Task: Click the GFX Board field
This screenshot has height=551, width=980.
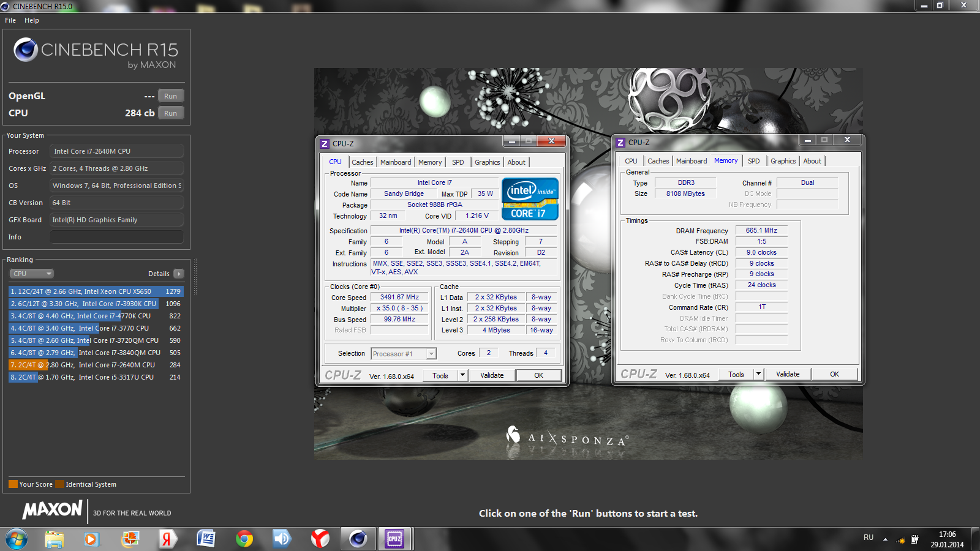Action: (x=116, y=220)
